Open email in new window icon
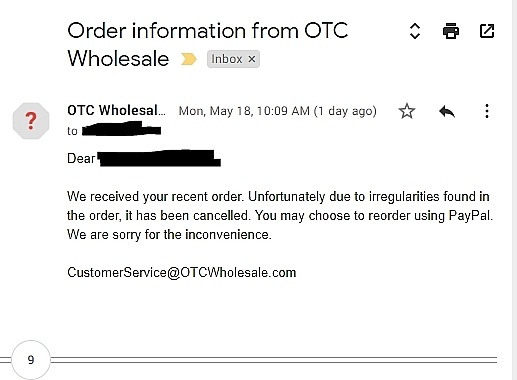Image resolution: width=517 pixels, height=380 pixels. (487, 31)
